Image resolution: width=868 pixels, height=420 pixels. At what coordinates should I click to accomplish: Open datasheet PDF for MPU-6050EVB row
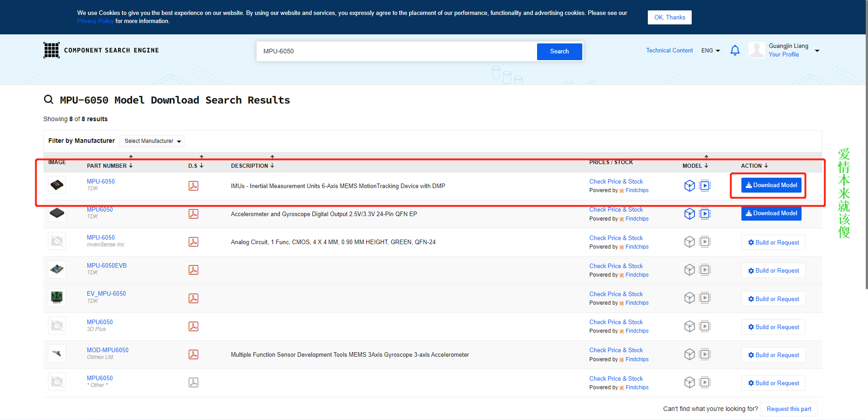pos(193,270)
